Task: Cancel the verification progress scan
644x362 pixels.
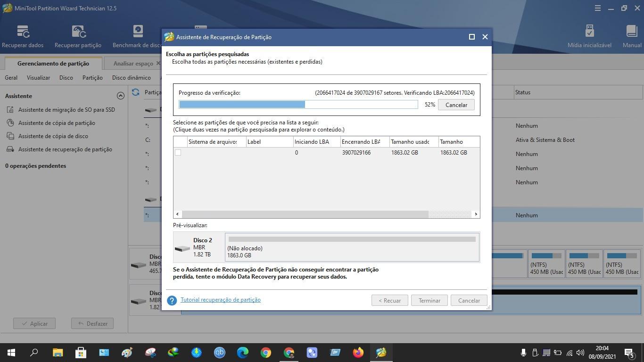Action: click(x=456, y=105)
